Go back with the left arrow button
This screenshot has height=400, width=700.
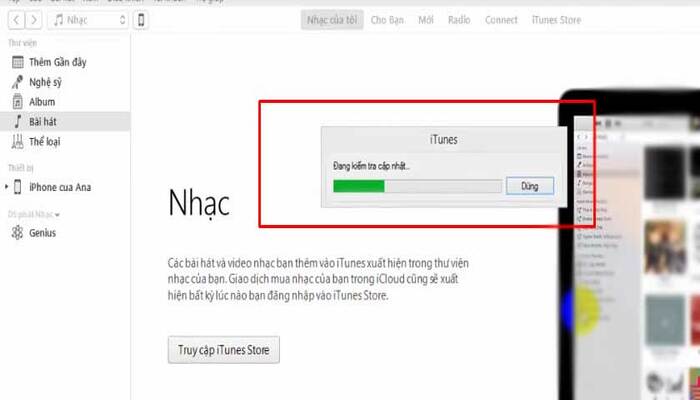pyautogui.click(x=17, y=20)
